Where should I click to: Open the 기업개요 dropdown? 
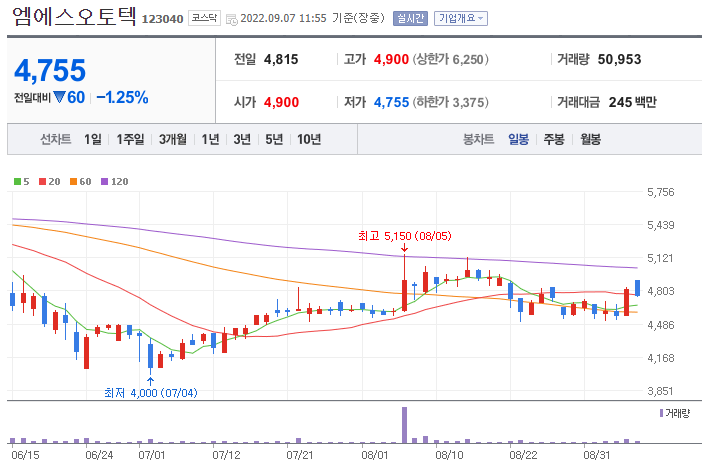(x=461, y=18)
